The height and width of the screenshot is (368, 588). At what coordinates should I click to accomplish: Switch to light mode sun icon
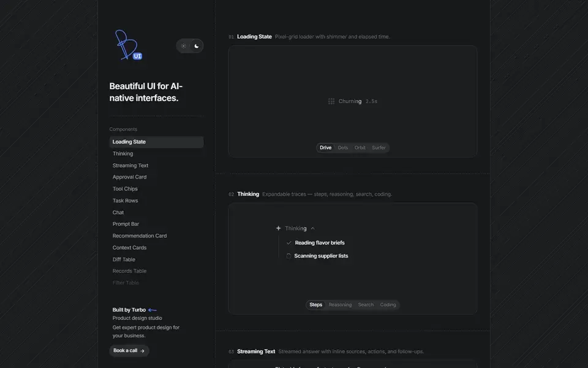point(183,46)
